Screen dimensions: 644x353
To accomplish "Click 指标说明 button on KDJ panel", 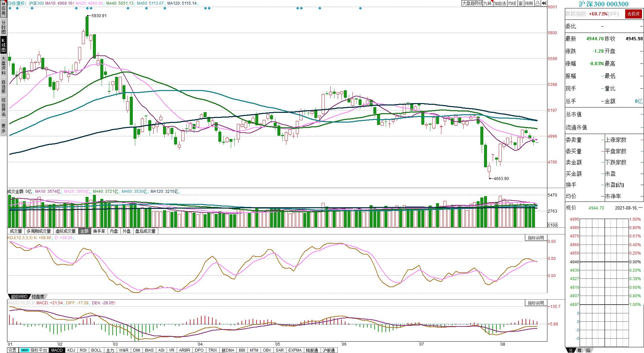I will coord(536,238).
